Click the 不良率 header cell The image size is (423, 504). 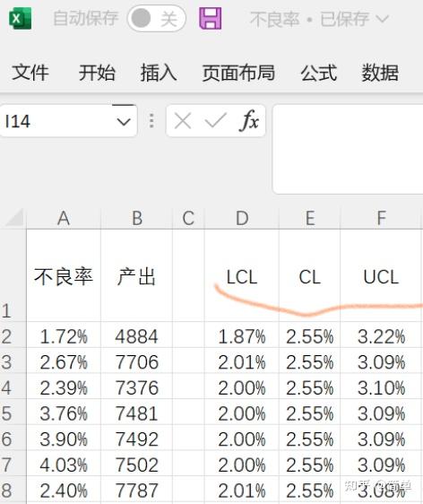pyautogui.click(x=64, y=275)
